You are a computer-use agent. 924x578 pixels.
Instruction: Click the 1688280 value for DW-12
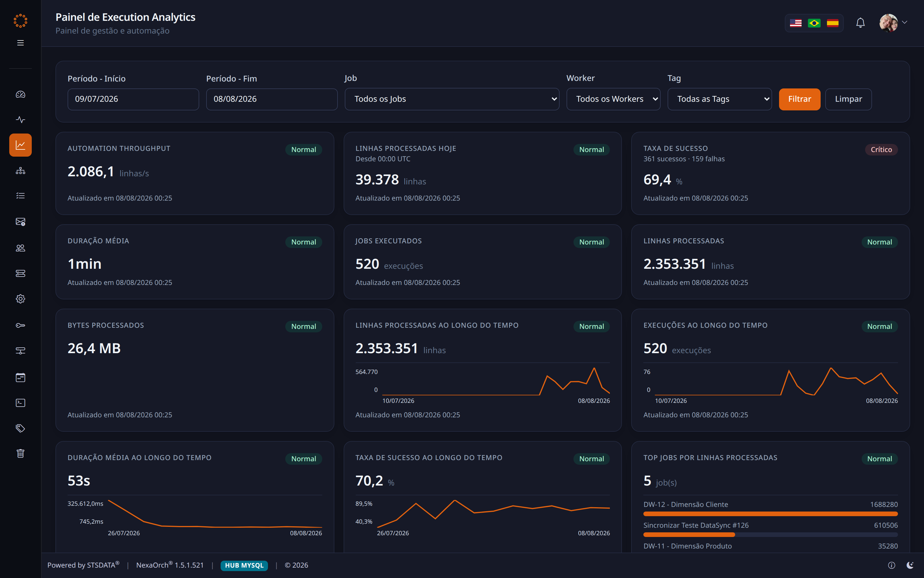[884, 505]
